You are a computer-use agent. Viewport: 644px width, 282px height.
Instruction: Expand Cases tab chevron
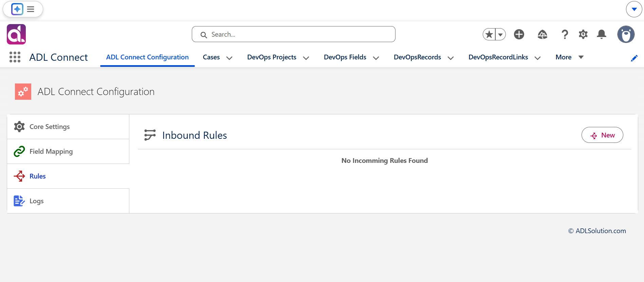coord(229,58)
